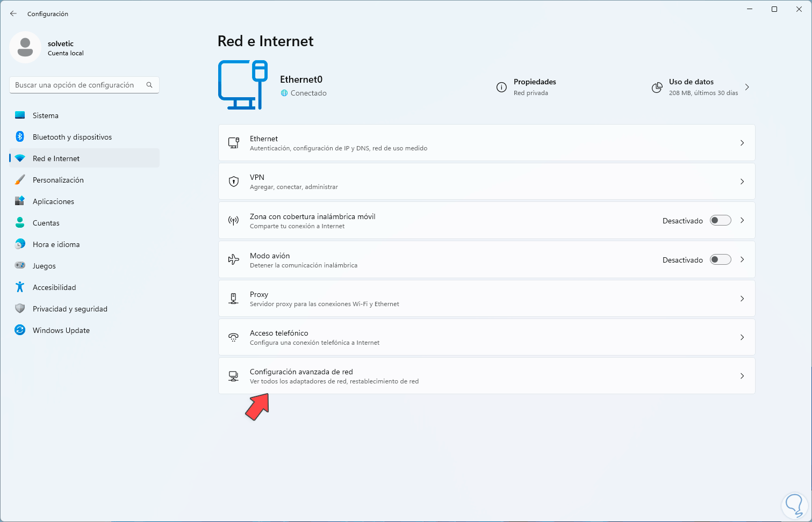This screenshot has height=522, width=812.
Task: Open Proxy server settings
Action: click(487, 299)
